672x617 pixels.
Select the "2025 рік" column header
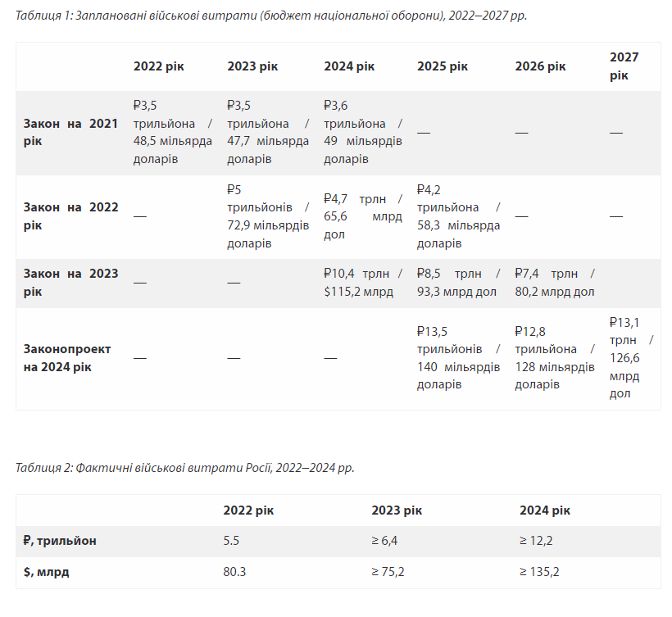pyautogui.click(x=442, y=66)
